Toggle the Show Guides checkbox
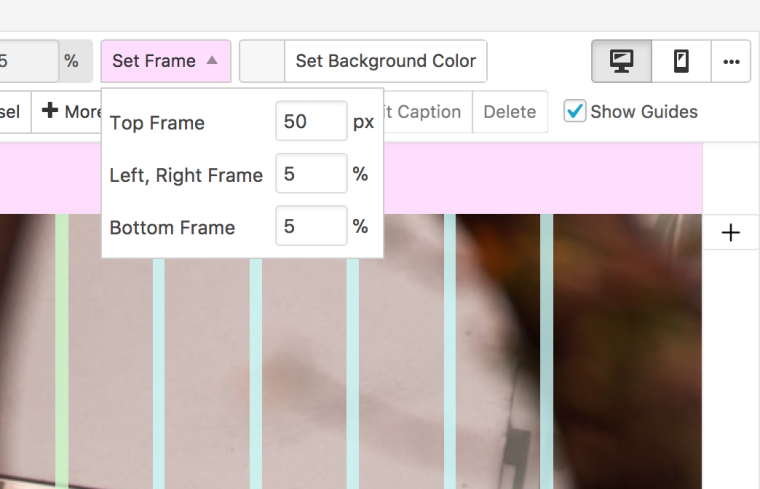760x489 pixels. click(575, 111)
